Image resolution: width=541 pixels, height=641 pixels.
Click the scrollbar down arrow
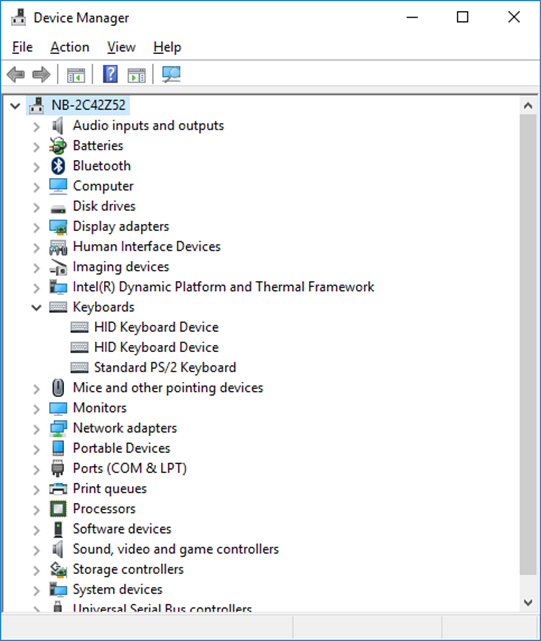click(x=528, y=603)
